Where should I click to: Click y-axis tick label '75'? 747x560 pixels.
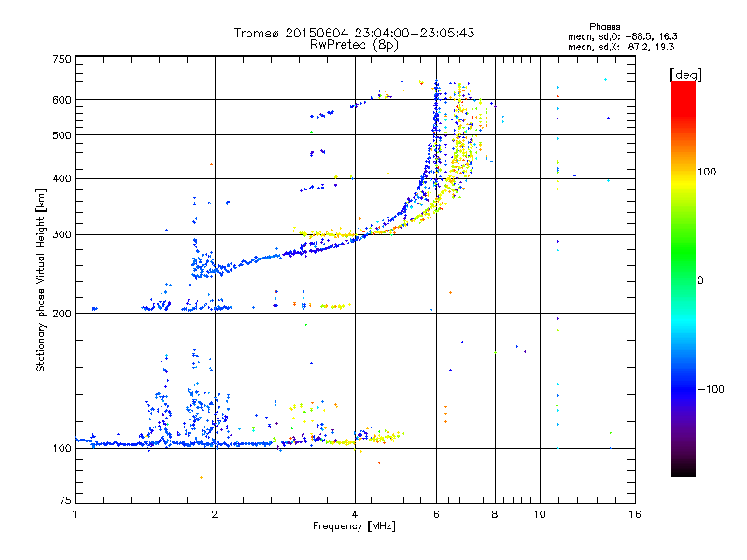(x=65, y=500)
